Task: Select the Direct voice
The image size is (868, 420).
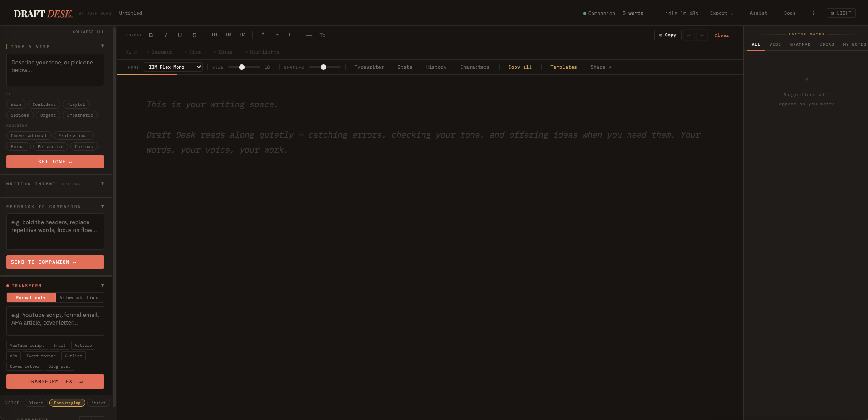Action: click(36, 403)
